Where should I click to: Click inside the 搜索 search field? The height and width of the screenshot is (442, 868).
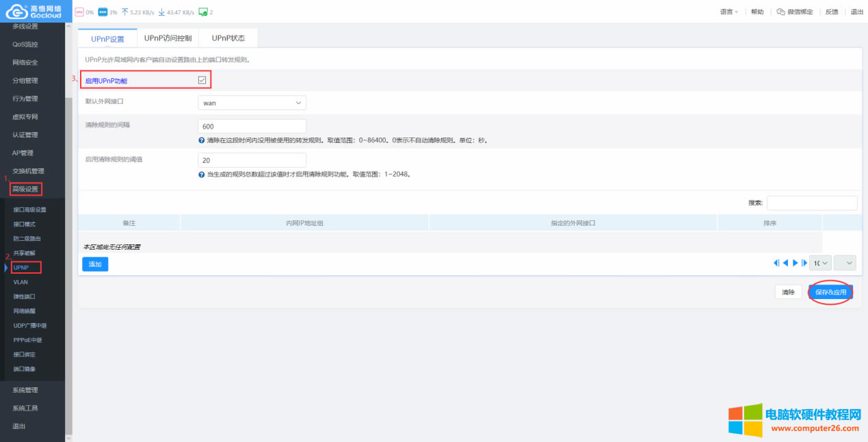point(812,203)
